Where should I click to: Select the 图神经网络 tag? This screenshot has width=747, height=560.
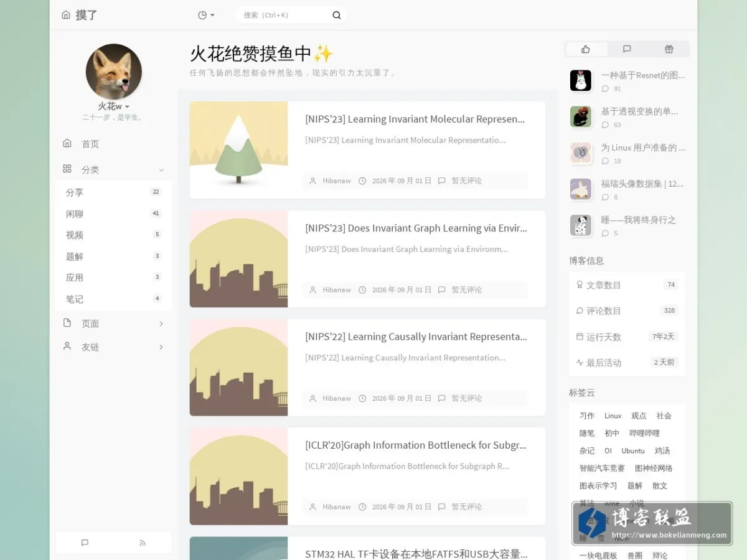pyautogui.click(x=654, y=468)
